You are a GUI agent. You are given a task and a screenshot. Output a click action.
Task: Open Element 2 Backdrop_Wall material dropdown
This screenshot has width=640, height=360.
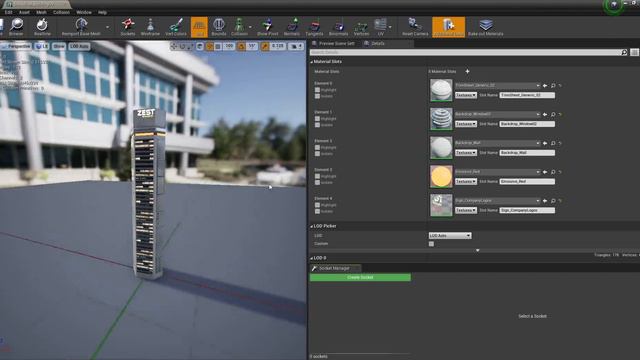pyautogui.click(x=498, y=143)
